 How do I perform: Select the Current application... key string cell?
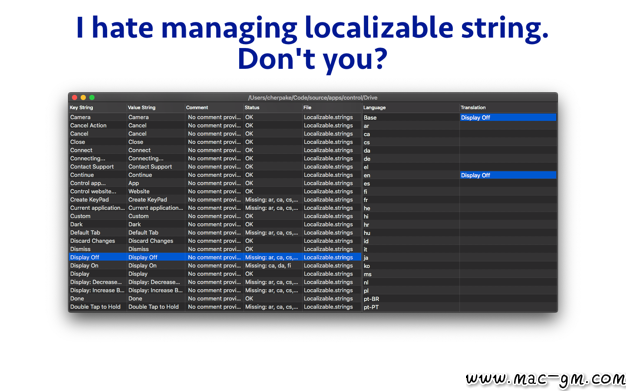[97, 208]
